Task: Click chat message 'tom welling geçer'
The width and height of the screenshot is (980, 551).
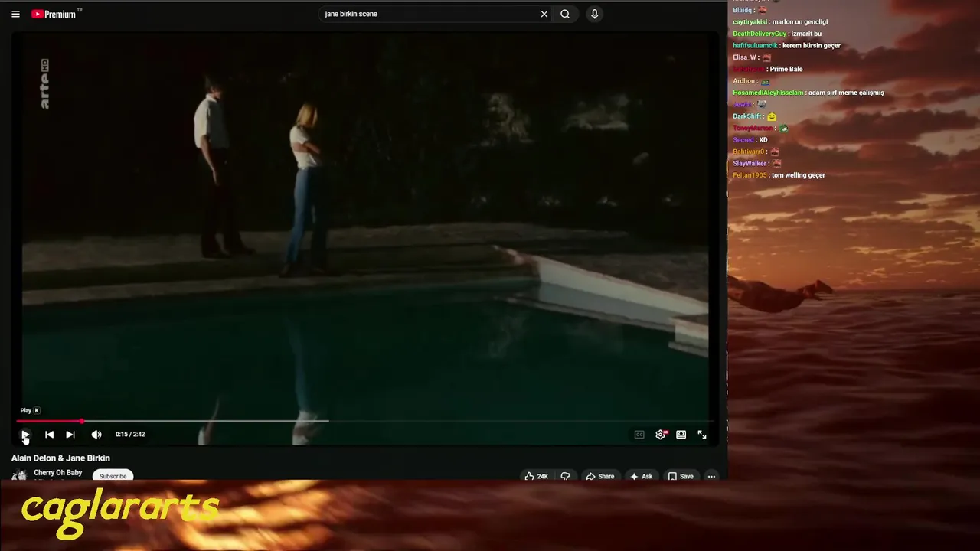Action: pyautogui.click(x=799, y=175)
